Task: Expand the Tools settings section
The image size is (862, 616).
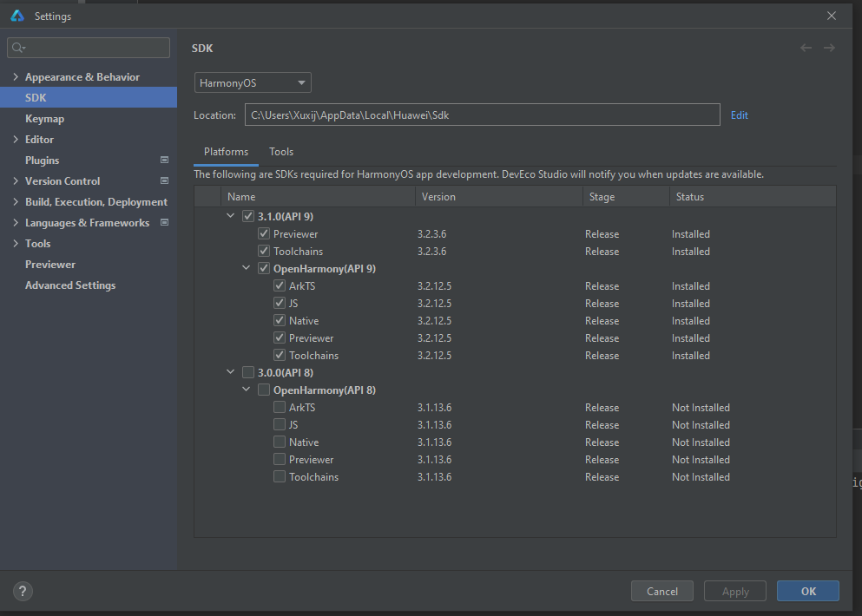Action: pyautogui.click(x=16, y=244)
